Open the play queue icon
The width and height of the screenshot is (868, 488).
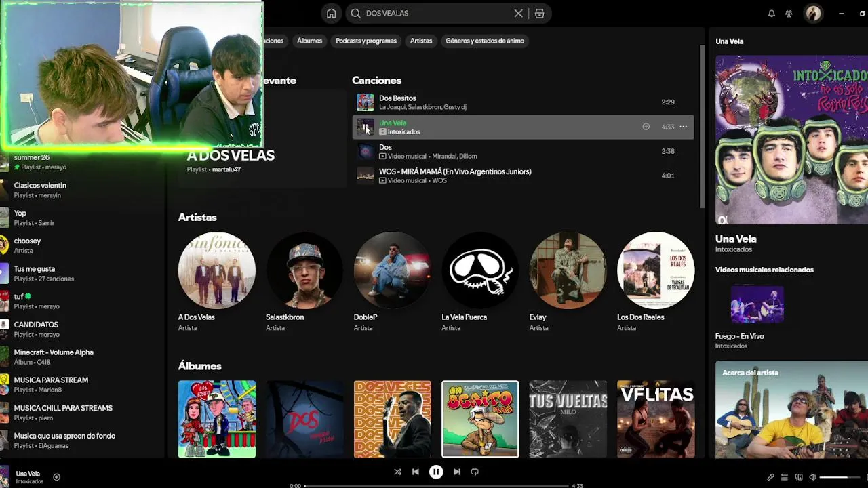pos(785,477)
